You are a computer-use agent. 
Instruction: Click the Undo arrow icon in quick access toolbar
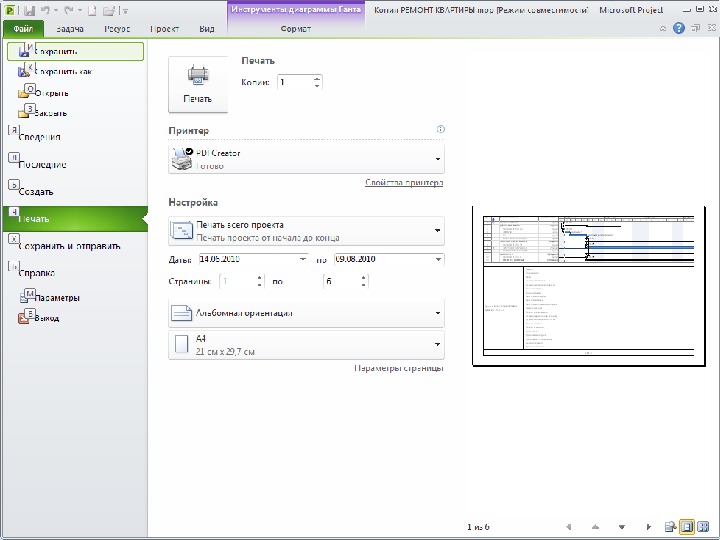[x=45, y=10]
